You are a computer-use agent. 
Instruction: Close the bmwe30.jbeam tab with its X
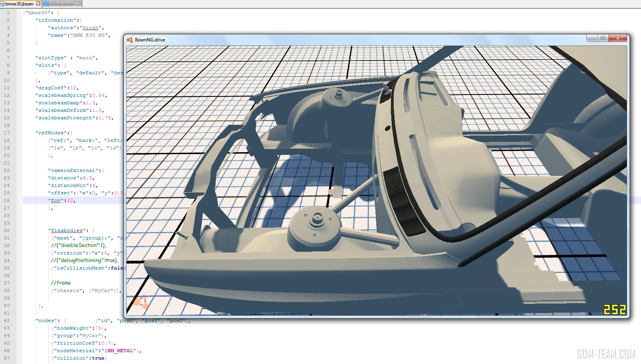coord(38,4)
